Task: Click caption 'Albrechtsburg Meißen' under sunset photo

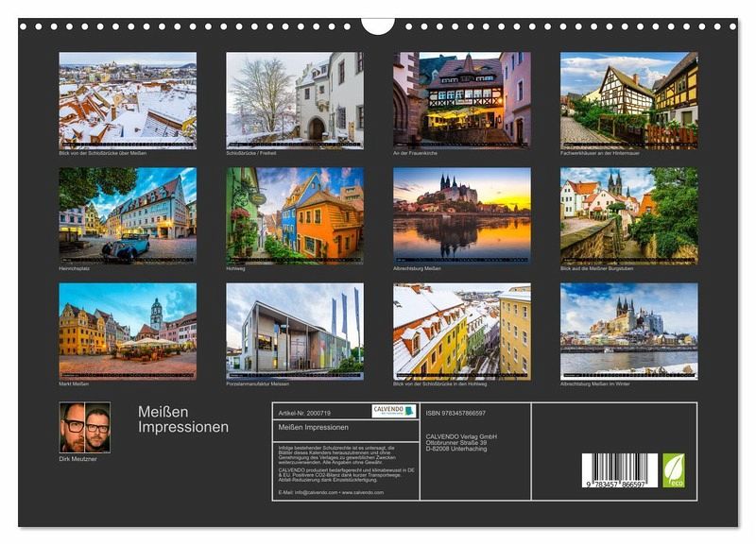Action: (x=417, y=268)
